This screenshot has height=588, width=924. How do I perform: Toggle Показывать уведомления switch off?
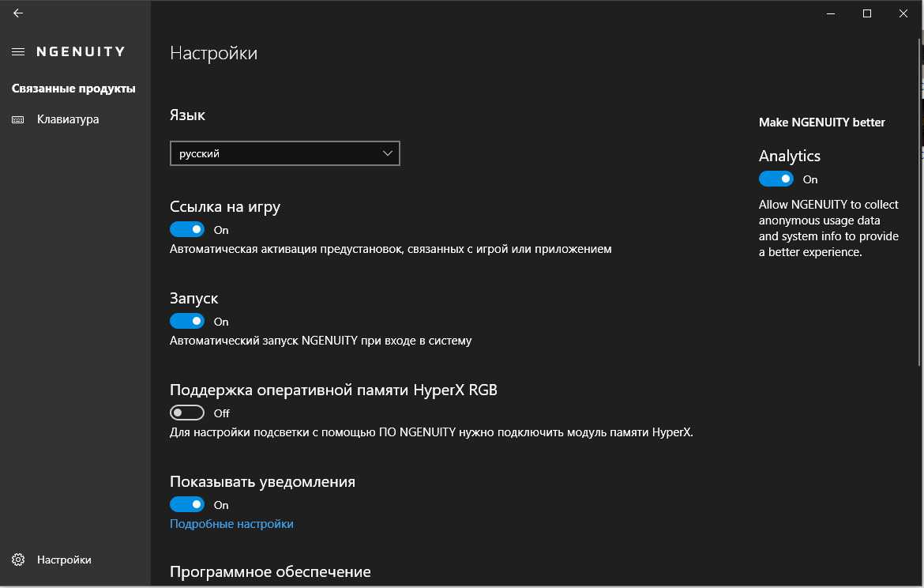[187, 505]
